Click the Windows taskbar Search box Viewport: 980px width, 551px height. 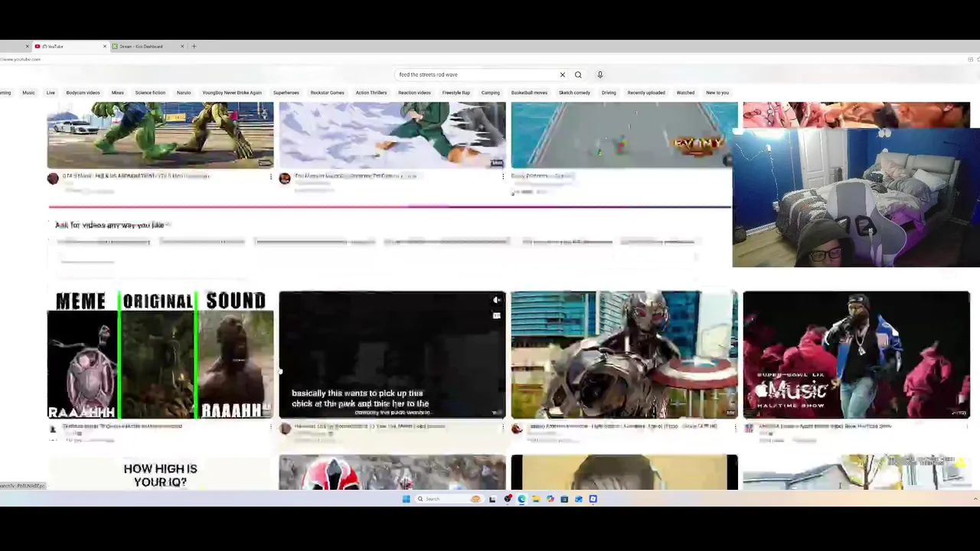coord(449,499)
